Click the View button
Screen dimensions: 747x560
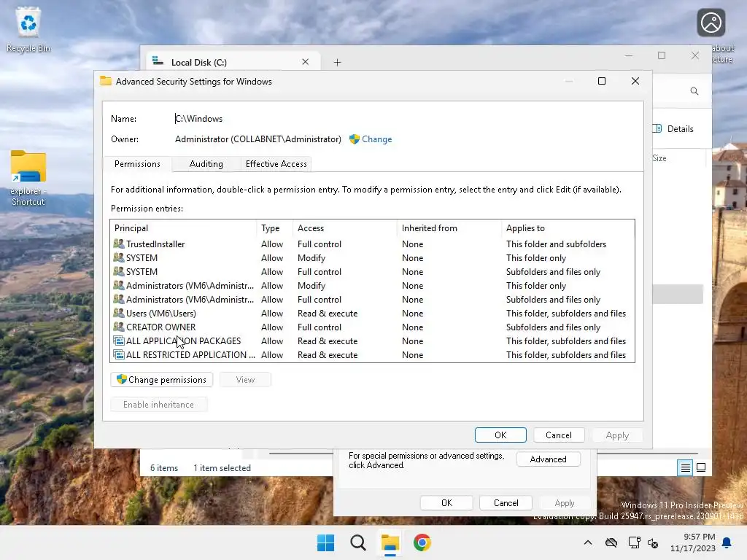click(245, 379)
